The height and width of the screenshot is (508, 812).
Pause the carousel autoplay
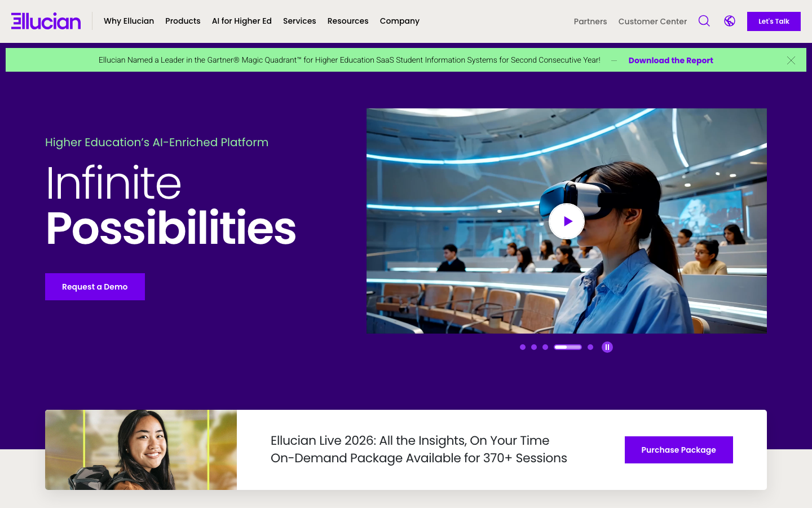pyautogui.click(x=607, y=347)
